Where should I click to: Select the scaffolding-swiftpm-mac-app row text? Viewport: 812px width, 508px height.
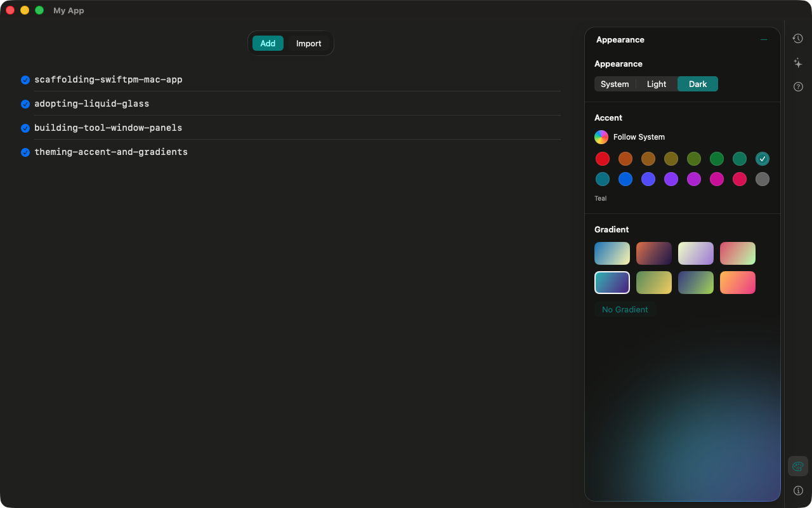(108, 79)
